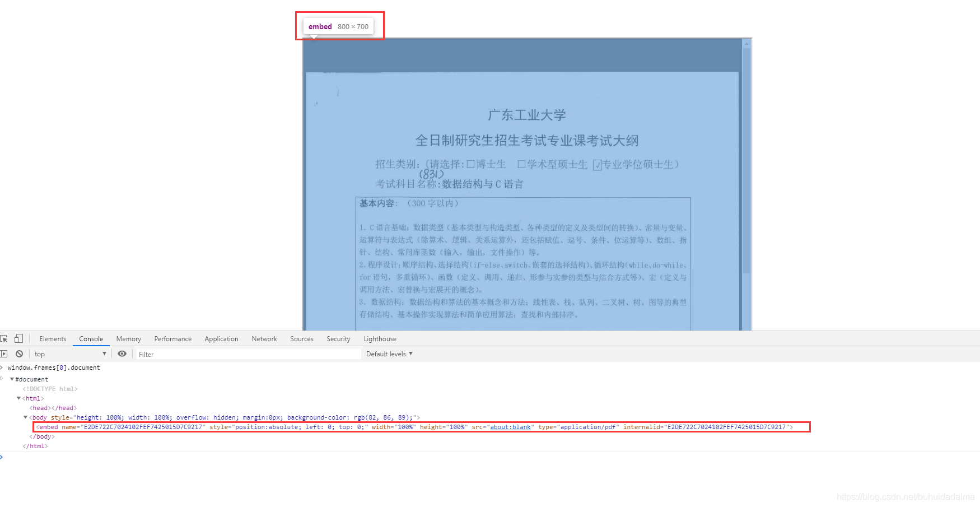Show the console sidebar icon
Screen dimensions: 980x507
(4, 354)
